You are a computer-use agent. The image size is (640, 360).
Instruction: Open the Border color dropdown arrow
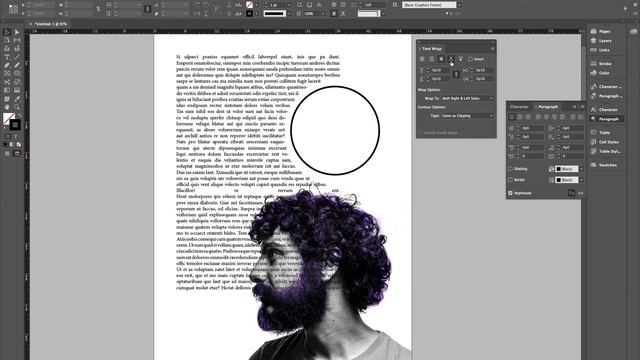[x=581, y=180]
